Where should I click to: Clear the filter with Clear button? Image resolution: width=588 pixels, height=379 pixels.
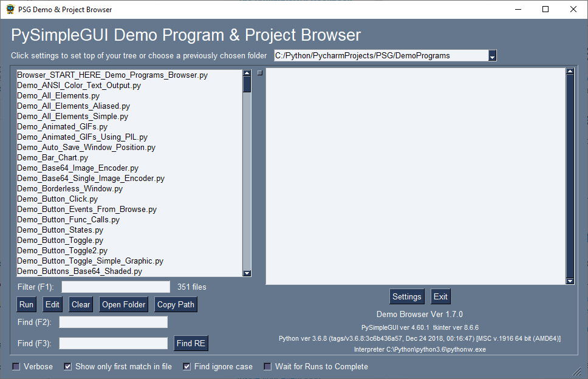pyautogui.click(x=81, y=304)
